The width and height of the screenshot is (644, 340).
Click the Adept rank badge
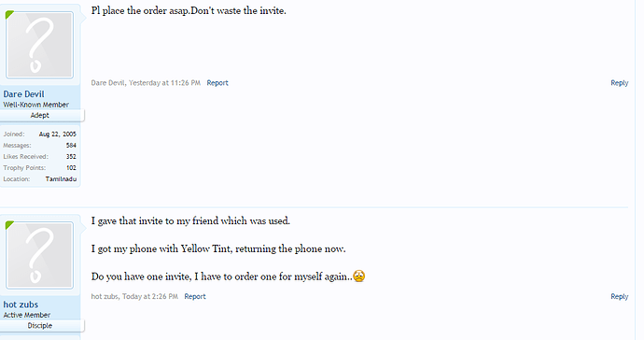tap(42, 116)
